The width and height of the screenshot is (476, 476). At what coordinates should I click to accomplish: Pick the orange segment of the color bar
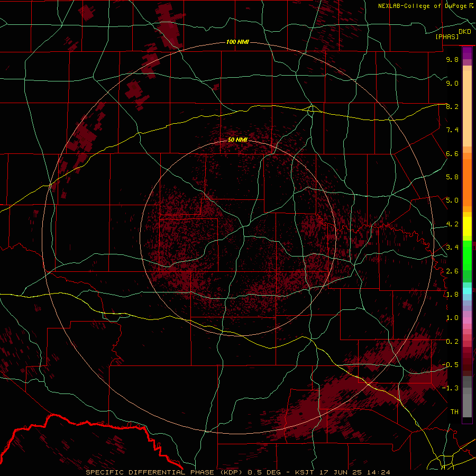467,182
